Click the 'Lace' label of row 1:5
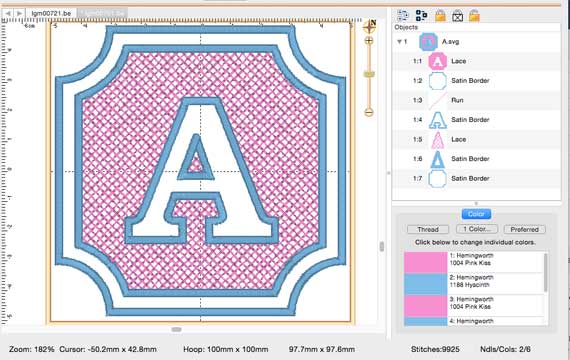The width and height of the screenshot is (570, 360). (458, 139)
